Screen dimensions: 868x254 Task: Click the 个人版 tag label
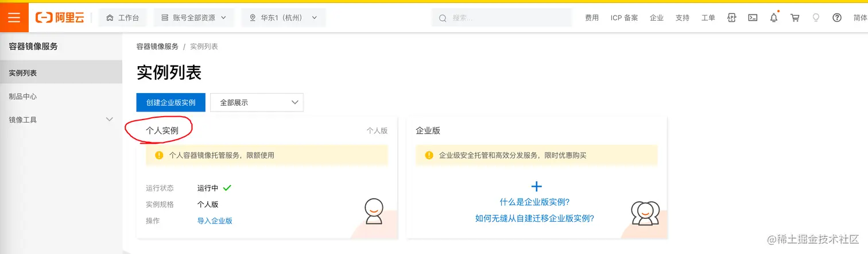click(x=377, y=130)
